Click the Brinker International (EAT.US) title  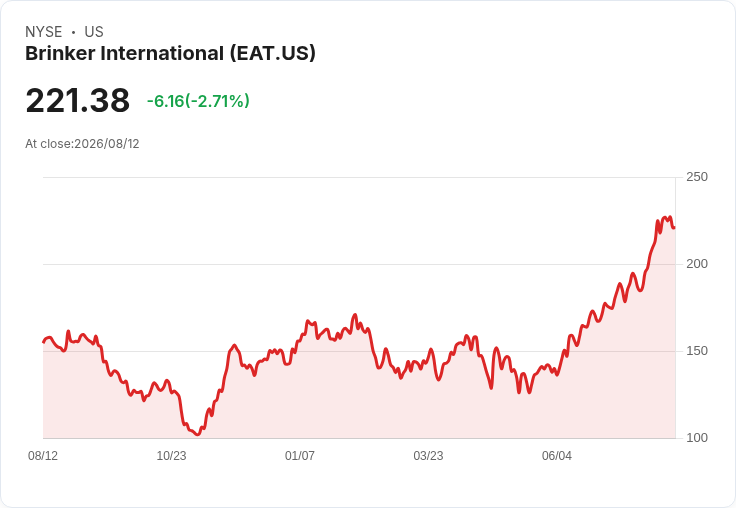[170, 54]
